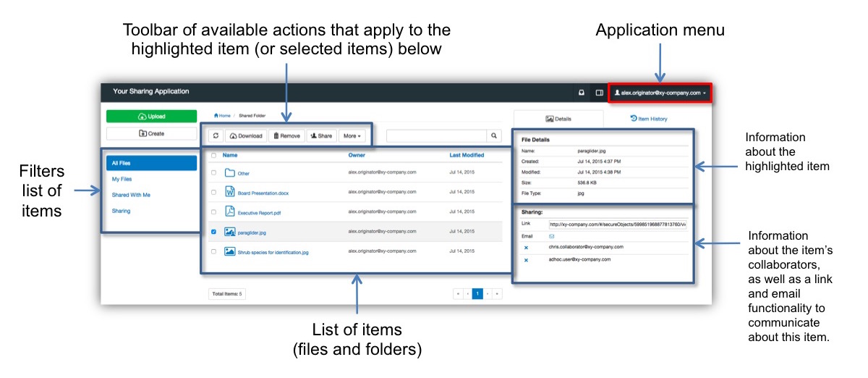Click the Other folder icon
The width and height of the screenshot is (868, 378).
230,173
